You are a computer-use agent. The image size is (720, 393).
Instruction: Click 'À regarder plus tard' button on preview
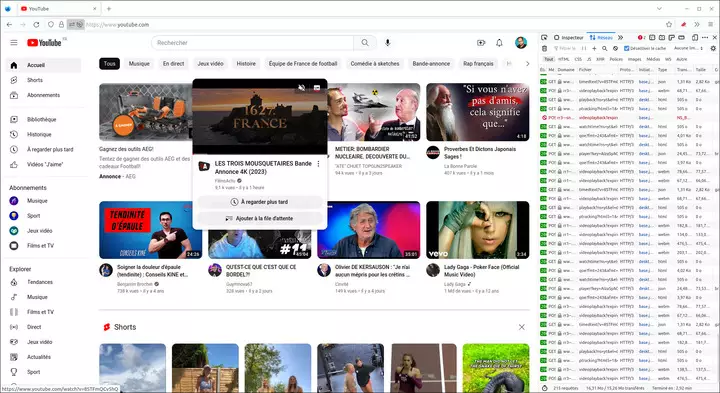[x=260, y=202]
